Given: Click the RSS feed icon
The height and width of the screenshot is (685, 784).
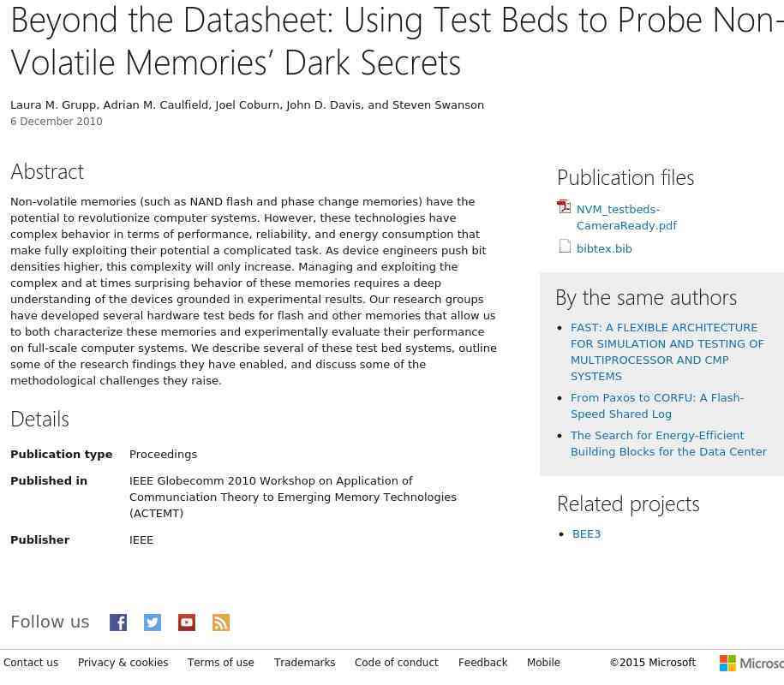Looking at the screenshot, I should point(221,622).
